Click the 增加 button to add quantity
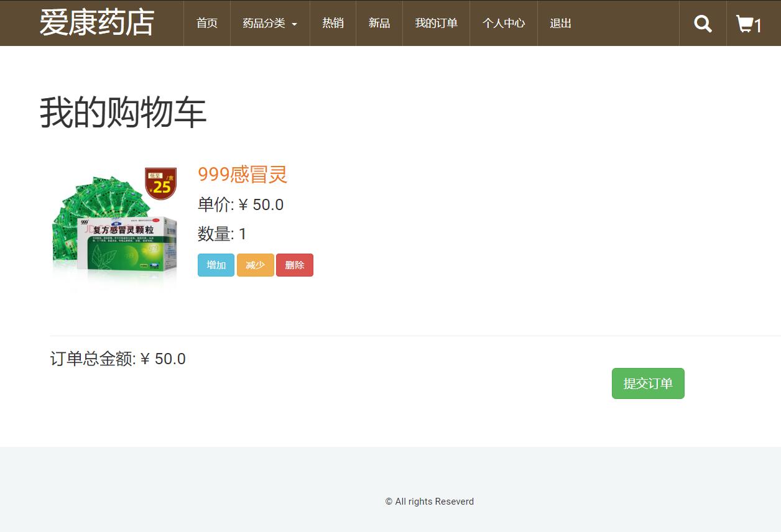Image resolution: width=781 pixels, height=532 pixels. coord(216,265)
